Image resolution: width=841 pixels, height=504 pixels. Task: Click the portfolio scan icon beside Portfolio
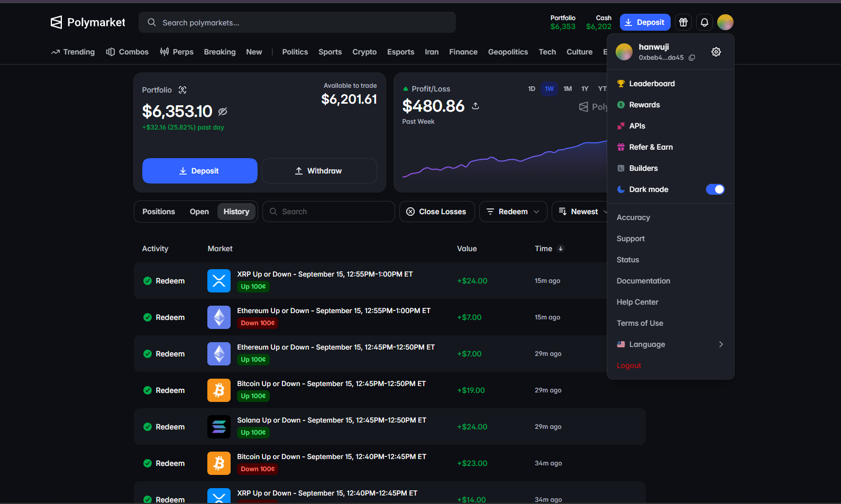pos(182,90)
